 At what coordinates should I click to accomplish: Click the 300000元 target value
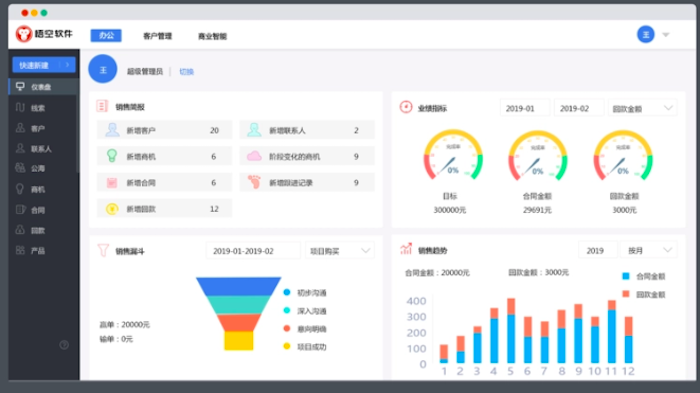(450, 210)
